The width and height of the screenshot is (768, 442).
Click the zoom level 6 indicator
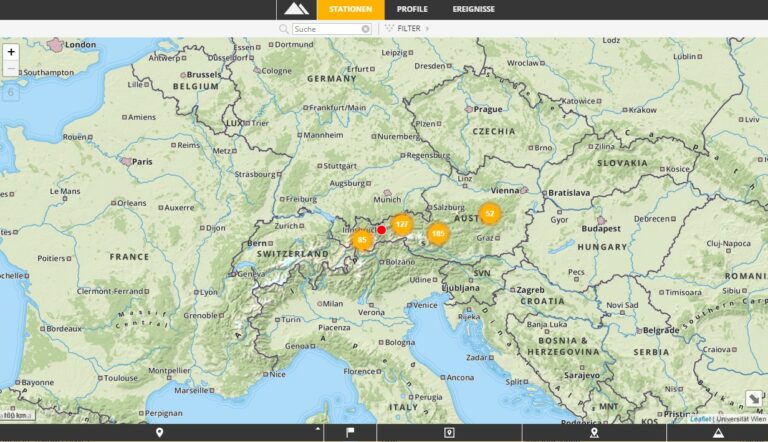coord(11,93)
